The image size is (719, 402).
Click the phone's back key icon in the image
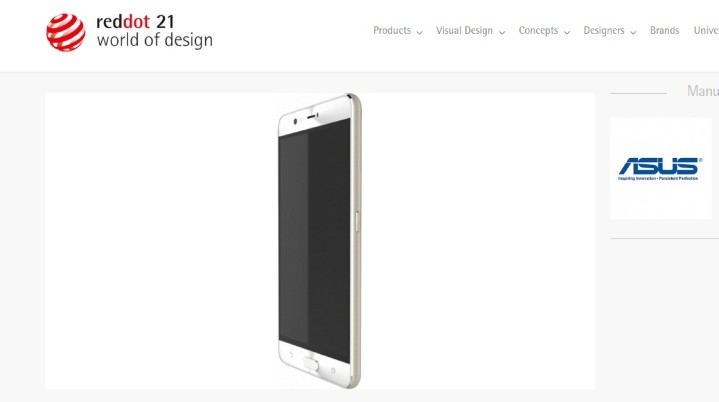click(291, 354)
